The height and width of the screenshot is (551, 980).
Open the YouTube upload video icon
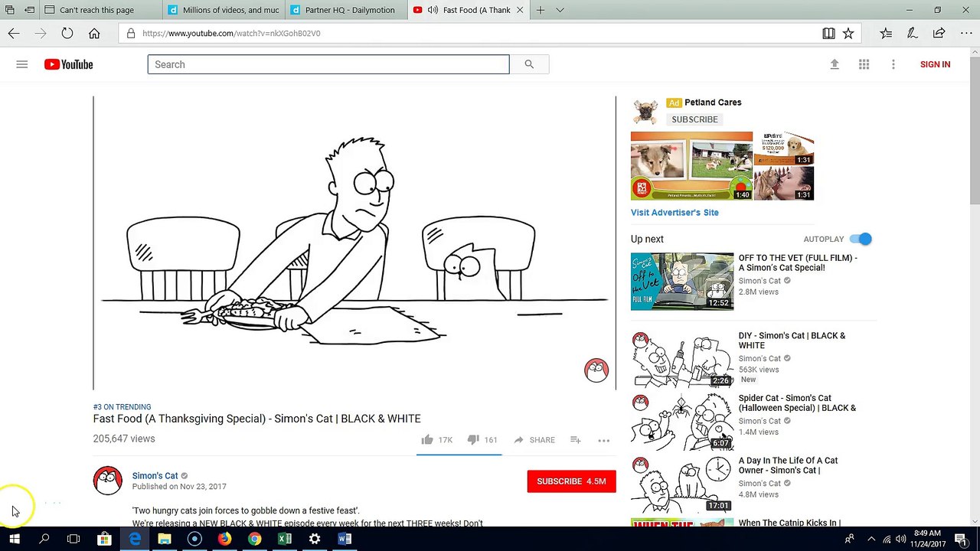click(835, 64)
